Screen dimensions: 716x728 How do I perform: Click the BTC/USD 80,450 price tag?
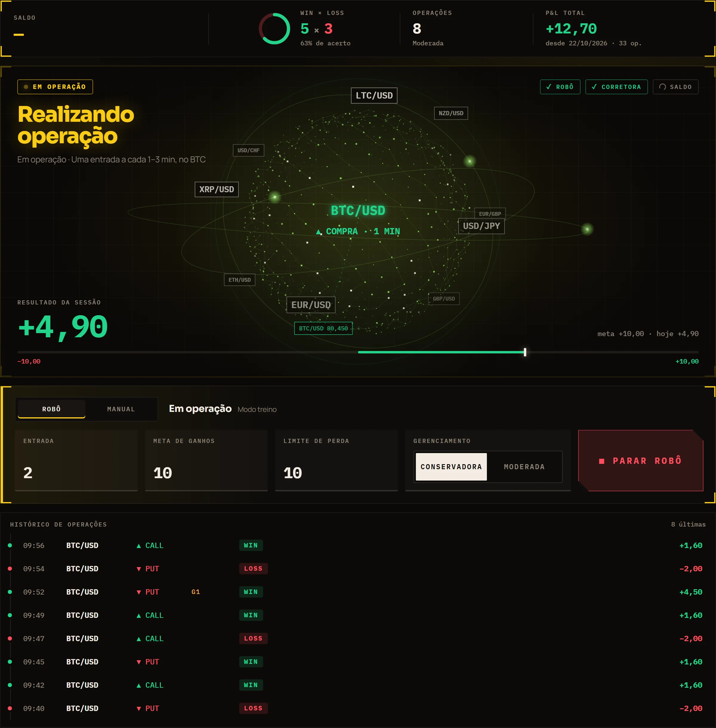click(323, 328)
